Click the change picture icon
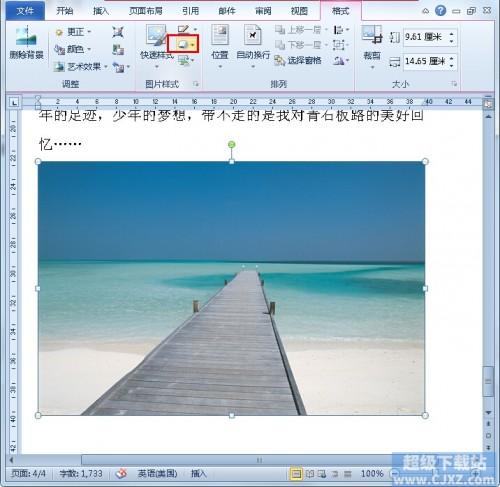Screen dimensions: 500x487 click(118, 50)
